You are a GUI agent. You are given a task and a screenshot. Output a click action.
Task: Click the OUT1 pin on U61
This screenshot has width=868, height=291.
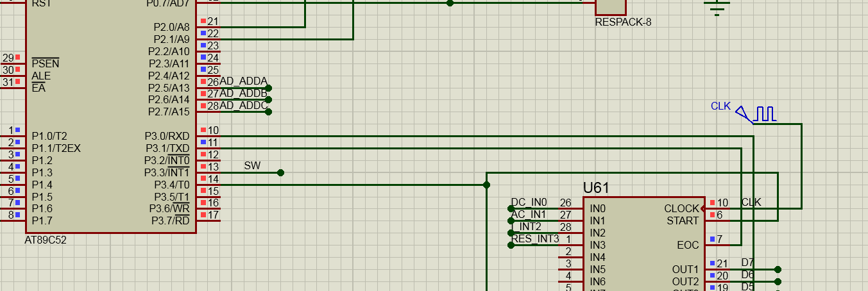(x=685, y=269)
